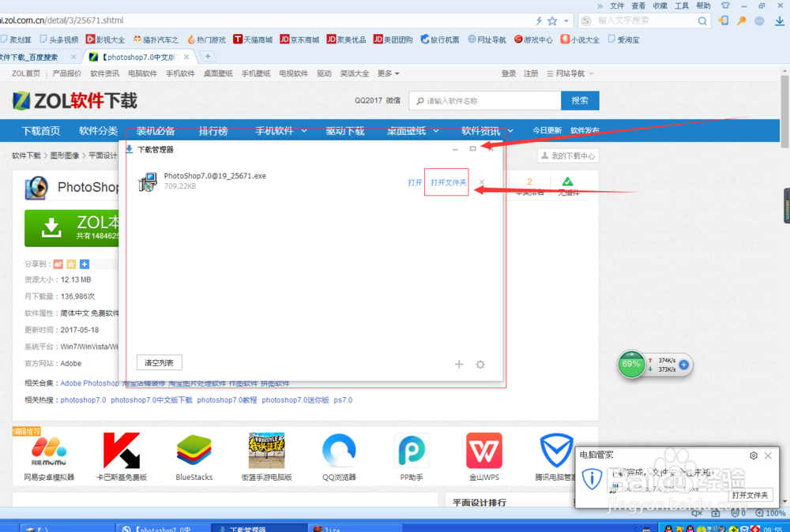Click 打开 link for PhotoShop7.0 download

[415, 182]
